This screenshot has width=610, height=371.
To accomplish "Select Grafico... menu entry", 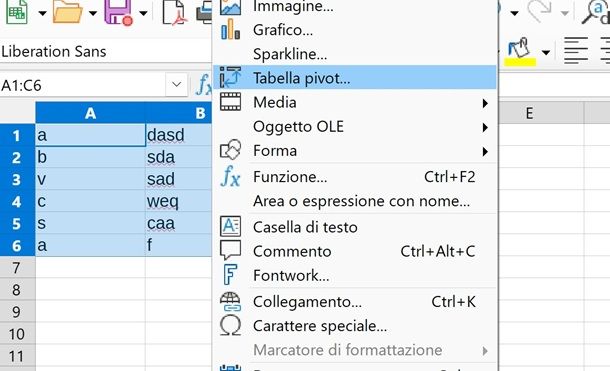I will pos(355,30).
